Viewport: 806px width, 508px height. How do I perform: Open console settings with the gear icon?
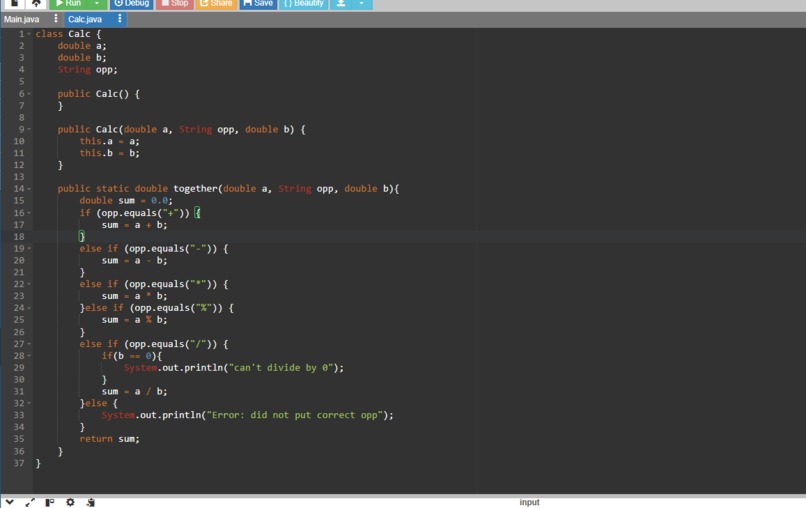coord(70,502)
